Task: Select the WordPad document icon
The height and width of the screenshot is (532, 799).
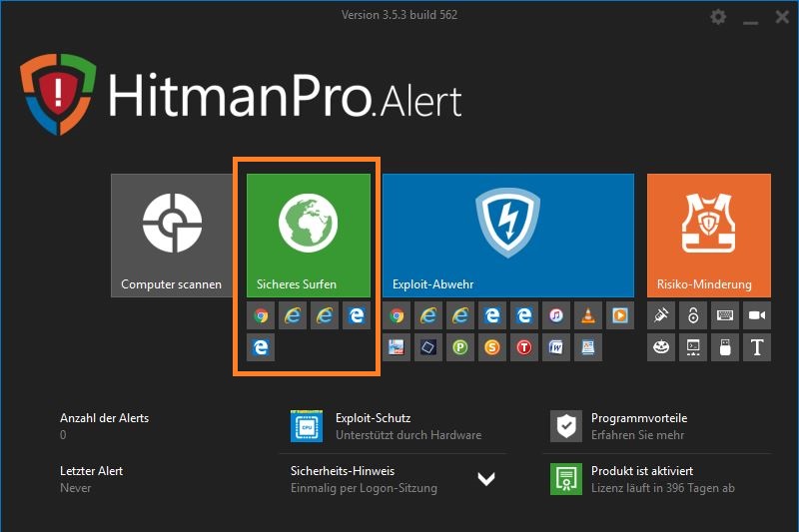Action: [x=588, y=347]
